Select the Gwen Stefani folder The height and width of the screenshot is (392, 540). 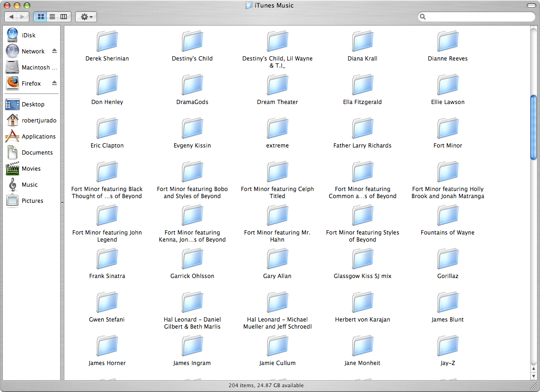pyautogui.click(x=107, y=307)
